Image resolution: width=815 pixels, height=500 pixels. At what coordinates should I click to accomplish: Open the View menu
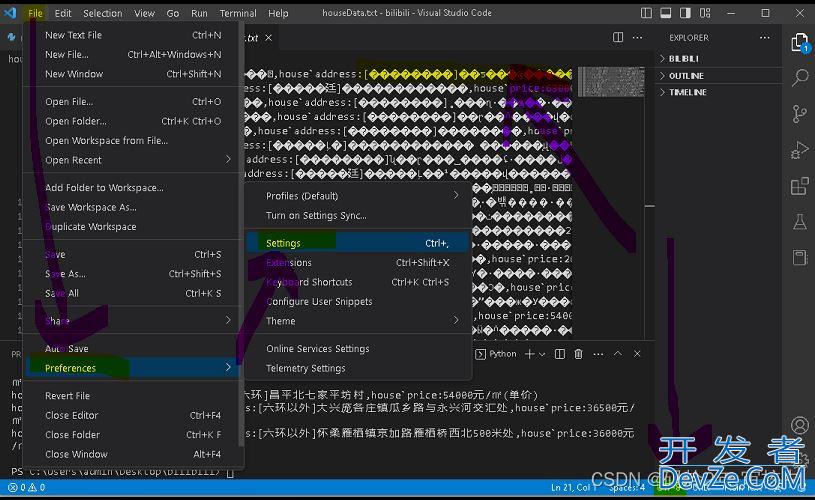point(144,13)
